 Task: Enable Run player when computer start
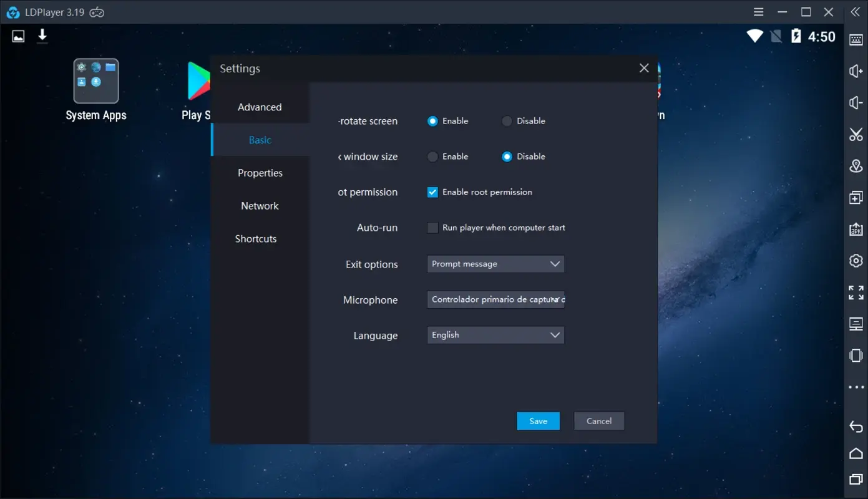[432, 228]
